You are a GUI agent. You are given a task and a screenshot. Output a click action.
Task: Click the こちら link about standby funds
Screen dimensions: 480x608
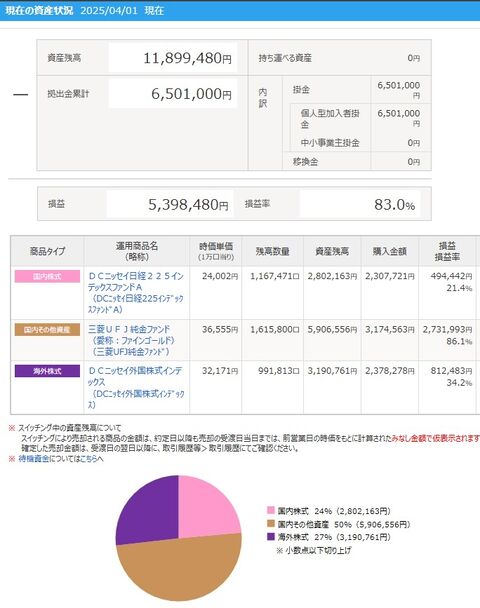coord(88,459)
